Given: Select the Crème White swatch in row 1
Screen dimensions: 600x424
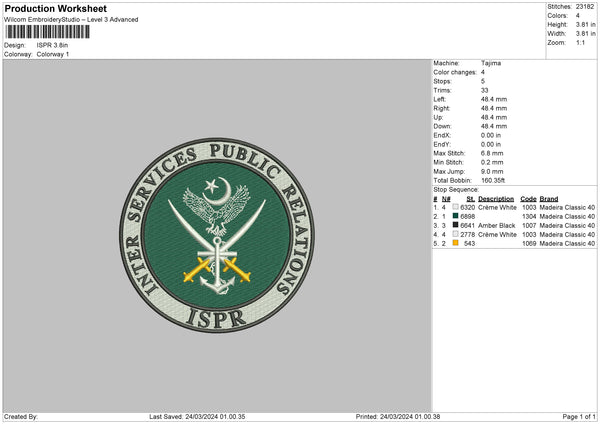Looking at the screenshot, I should [x=455, y=207].
